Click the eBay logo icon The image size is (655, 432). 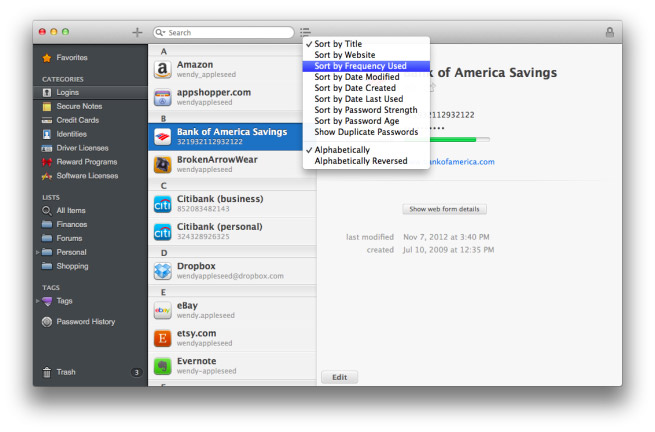(x=162, y=310)
